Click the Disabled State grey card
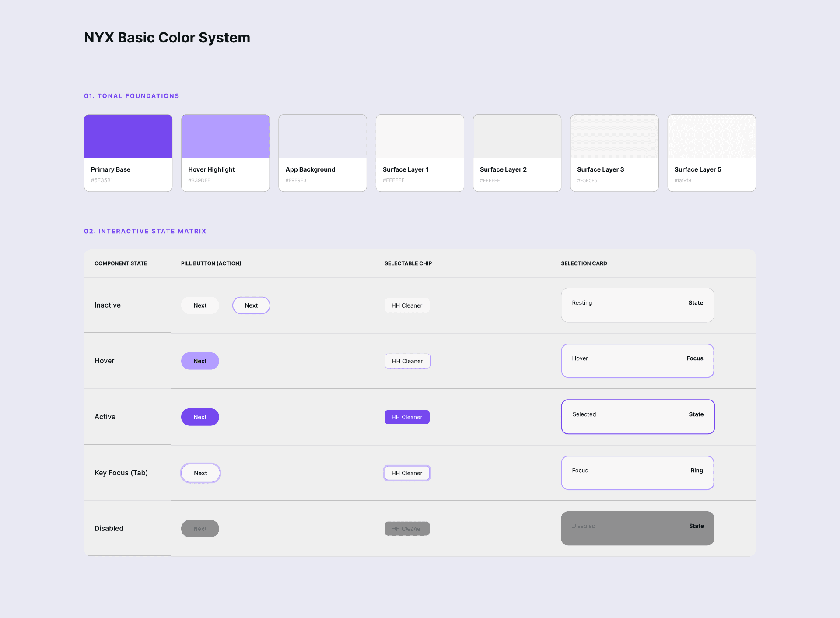The width and height of the screenshot is (840, 618). 637,528
